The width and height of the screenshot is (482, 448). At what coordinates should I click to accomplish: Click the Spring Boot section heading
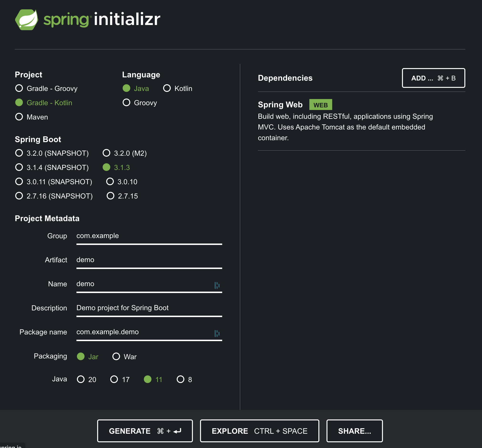point(38,139)
